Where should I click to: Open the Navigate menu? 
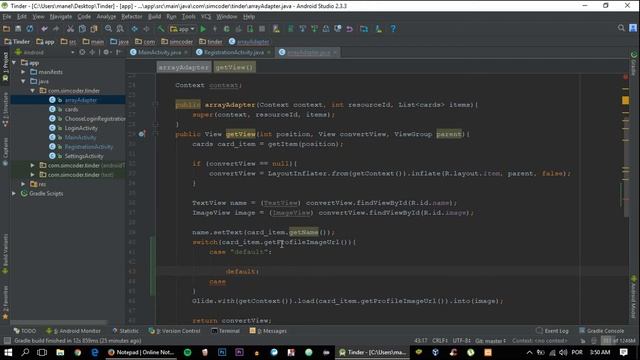tap(61, 17)
